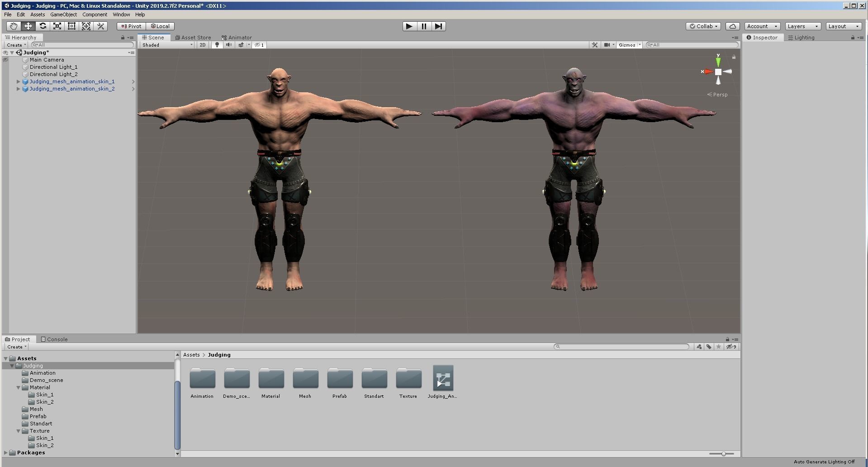Image resolution: width=868 pixels, height=467 pixels.
Task: Click the Hierarchy search field
Action: [83, 45]
